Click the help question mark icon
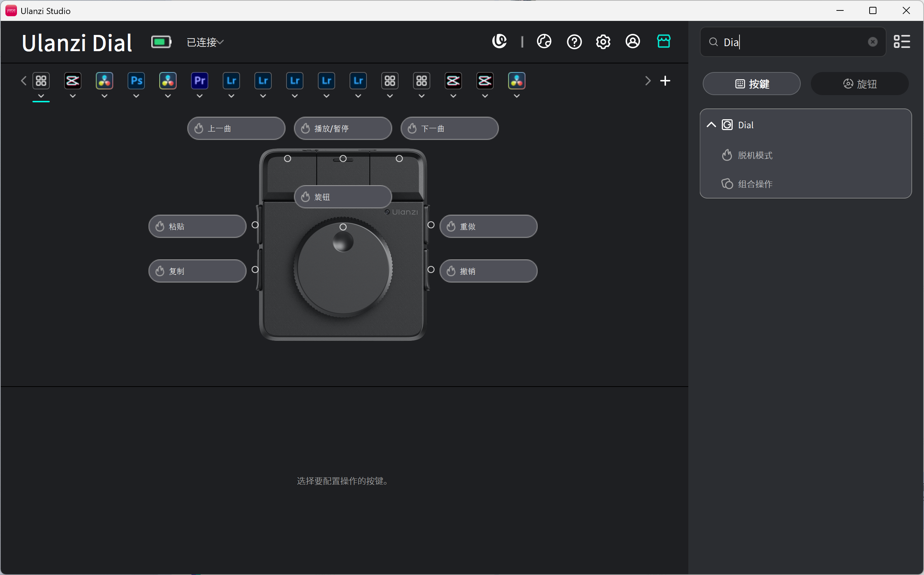Screen dimensions: 924x575 pyautogui.click(x=574, y=41)
